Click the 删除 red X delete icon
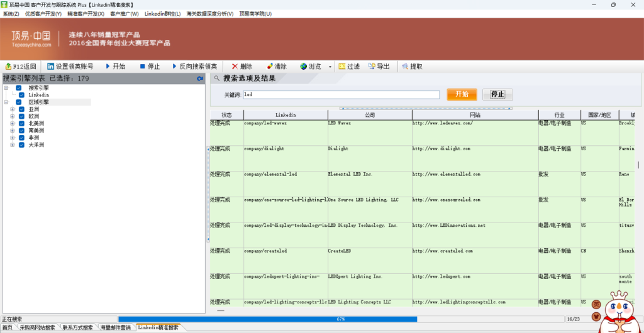Image resolution: width=644 pixels, height=333 pixels. [x=235, y=66]
